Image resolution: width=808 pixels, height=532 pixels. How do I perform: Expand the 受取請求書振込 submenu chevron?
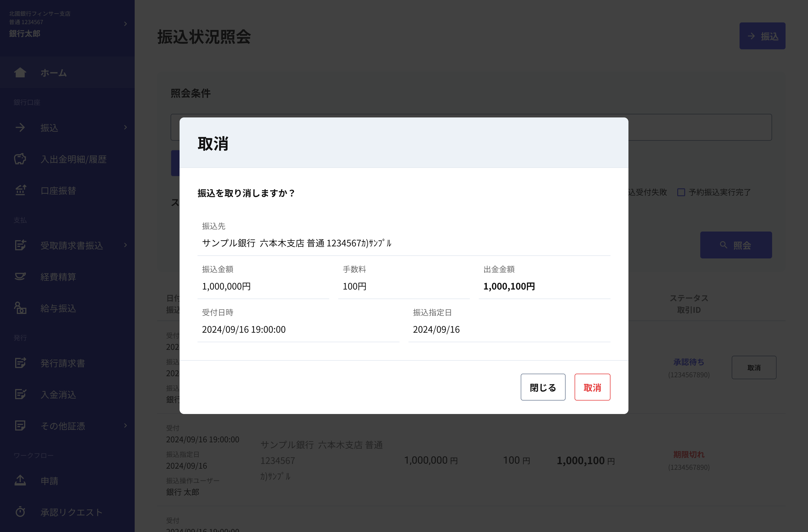(125, 245)
